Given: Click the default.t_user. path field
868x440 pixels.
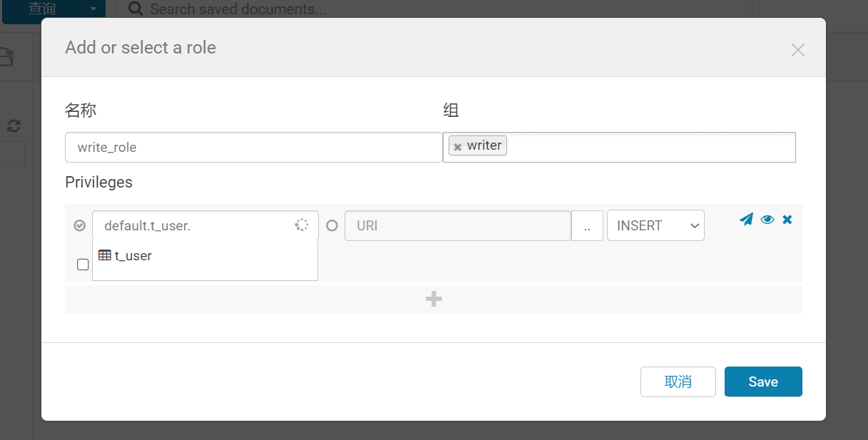Looking at the screenshot, I should pos(205,225).
